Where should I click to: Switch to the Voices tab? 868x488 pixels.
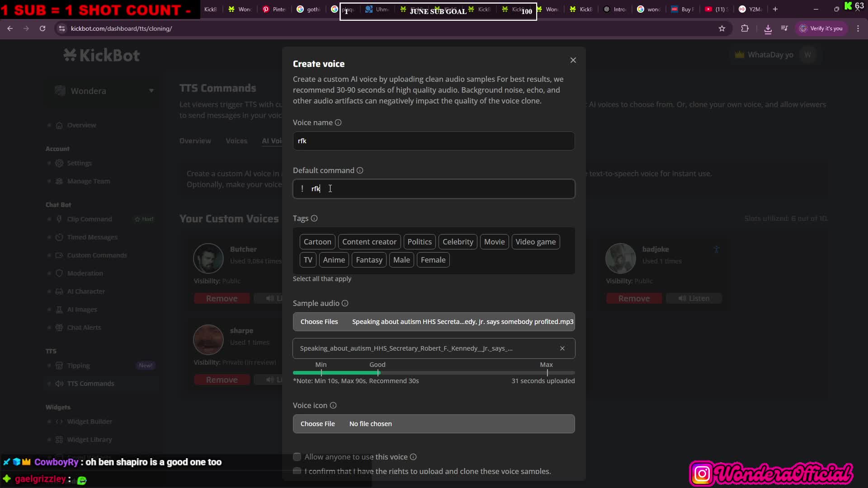point(236,141)
